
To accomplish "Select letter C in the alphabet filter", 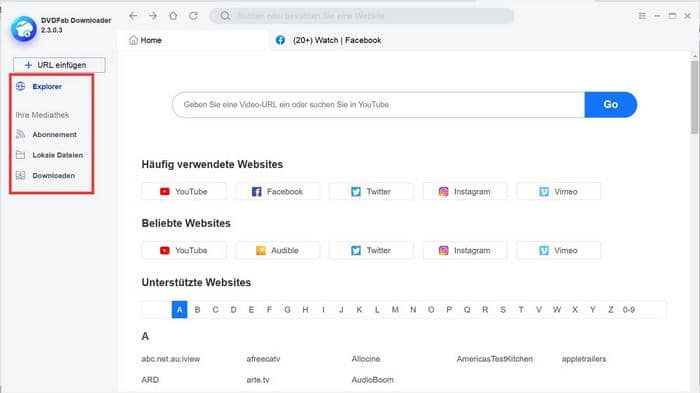I will coord(215,309).
